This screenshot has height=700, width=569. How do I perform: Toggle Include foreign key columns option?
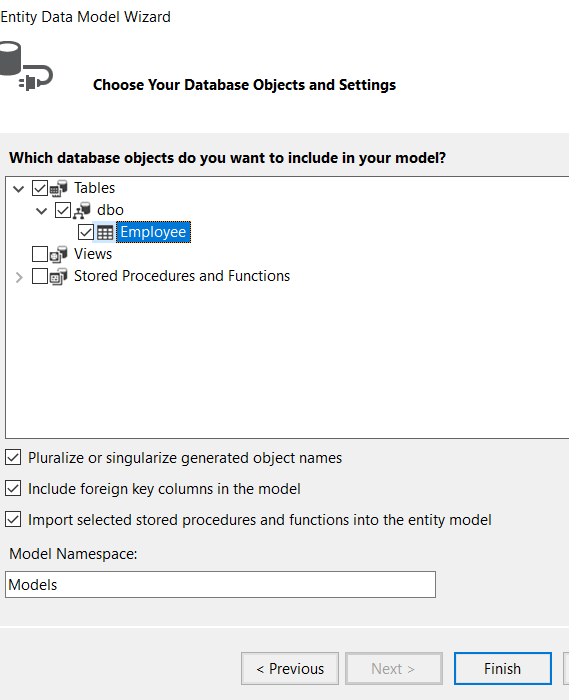[x=13, y=488]
